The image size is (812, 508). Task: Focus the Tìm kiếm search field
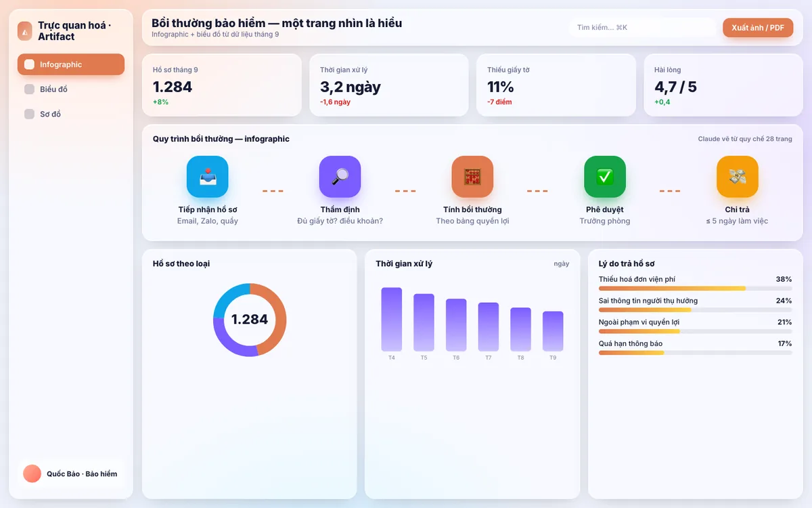pyautogui.click(x=642, y=28)
